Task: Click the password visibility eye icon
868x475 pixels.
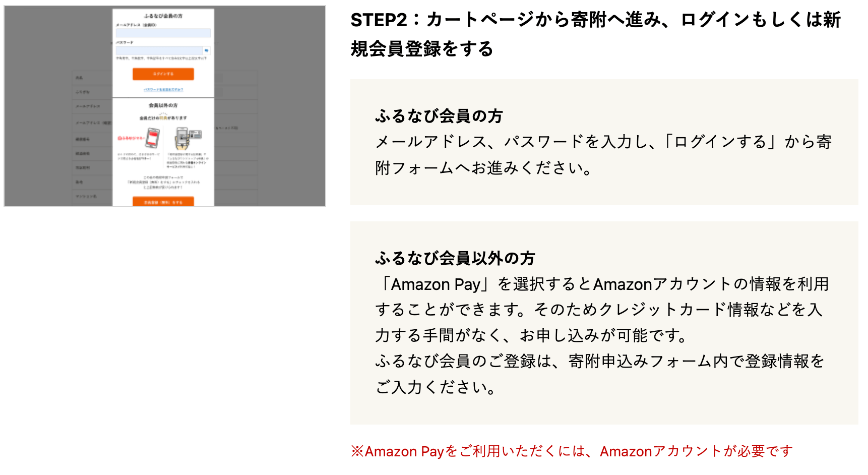Action: pos(206,50)
